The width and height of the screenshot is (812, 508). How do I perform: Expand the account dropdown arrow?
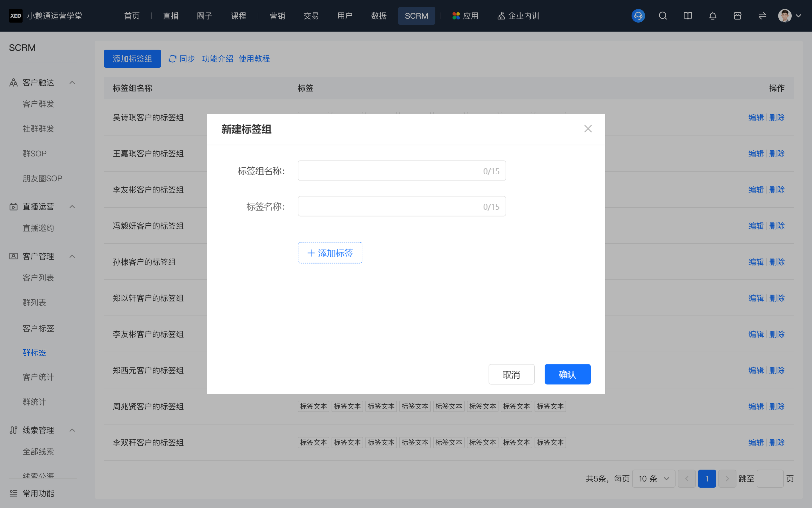click(x=799, y=16)
